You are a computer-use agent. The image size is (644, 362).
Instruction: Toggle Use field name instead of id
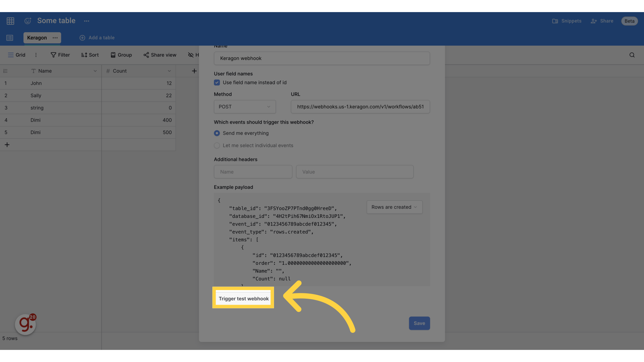point(217,82)
